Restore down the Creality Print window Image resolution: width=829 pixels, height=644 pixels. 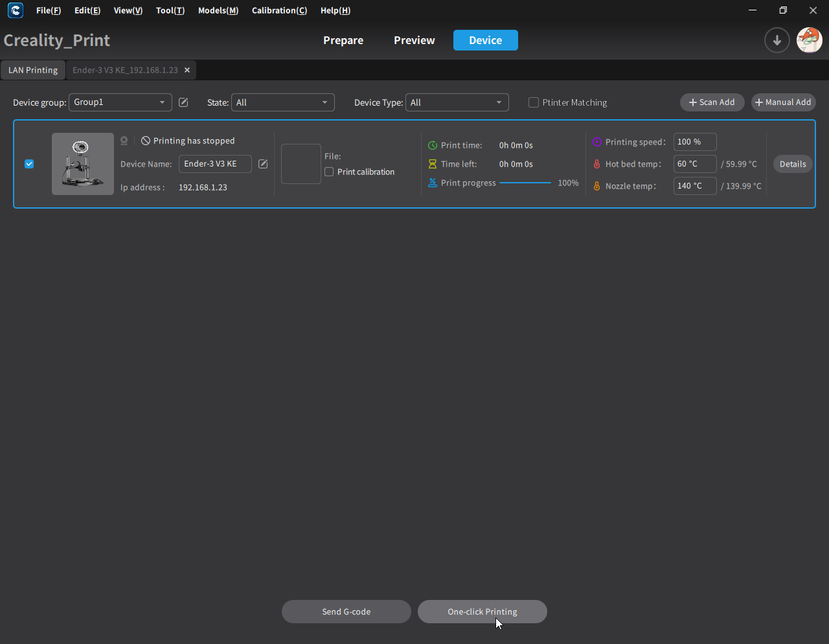coord(783,10)
